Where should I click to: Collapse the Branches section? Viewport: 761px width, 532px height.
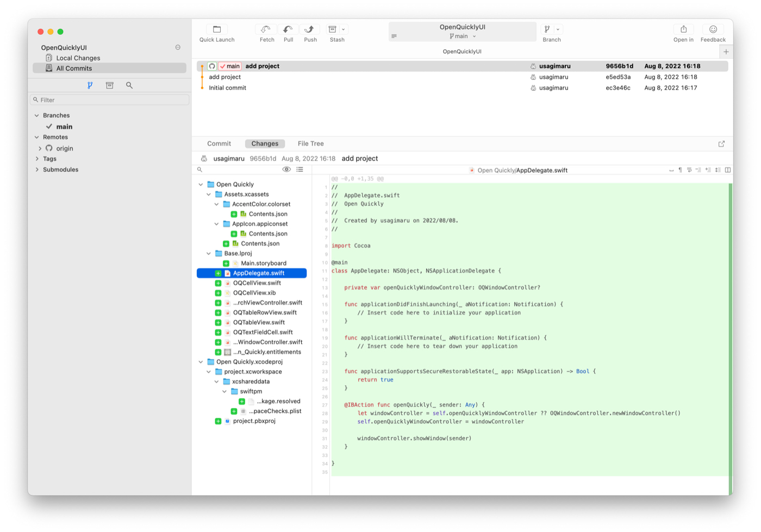(x=37, y=116)
